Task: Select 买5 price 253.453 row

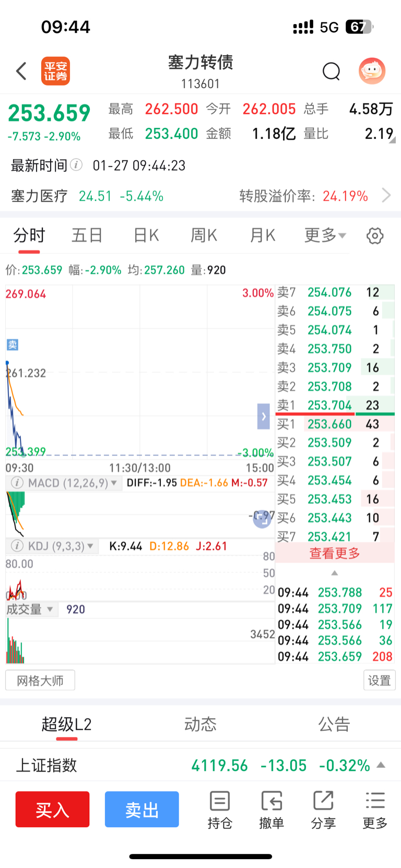Action: [335, 499]
